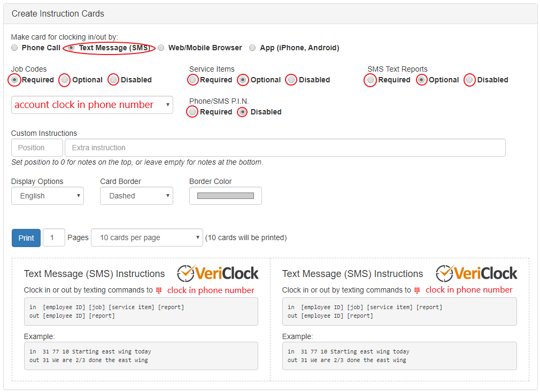Viewport: 540px width, 392px height.
Task: Disable SMS Text Reports
Action: (470, 80)
